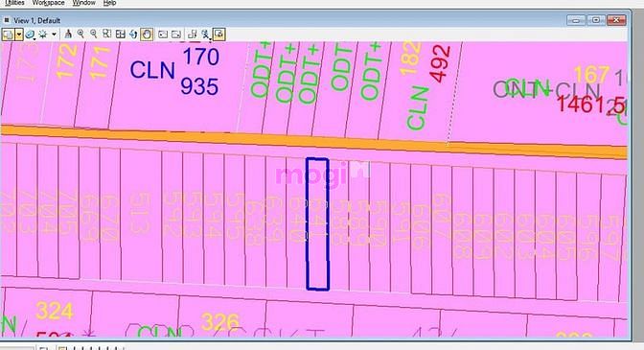
Task: Open the Window menu
Action: [83, 3]
